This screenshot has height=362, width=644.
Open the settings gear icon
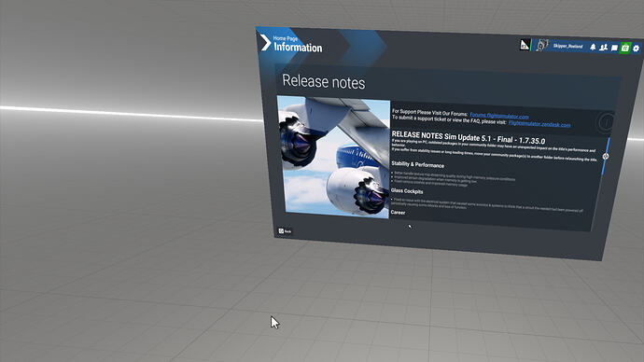(636, 49)
